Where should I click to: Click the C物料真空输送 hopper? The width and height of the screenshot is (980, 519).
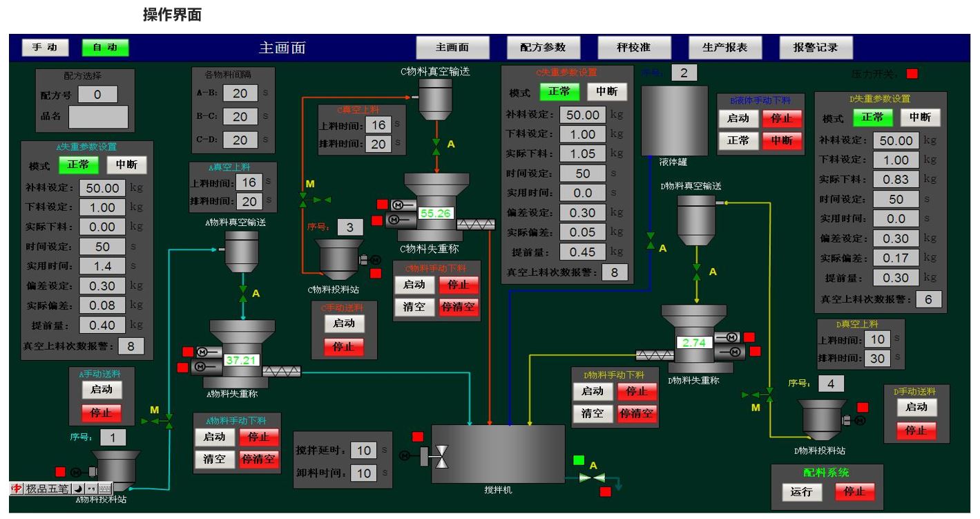coord(435,97)
